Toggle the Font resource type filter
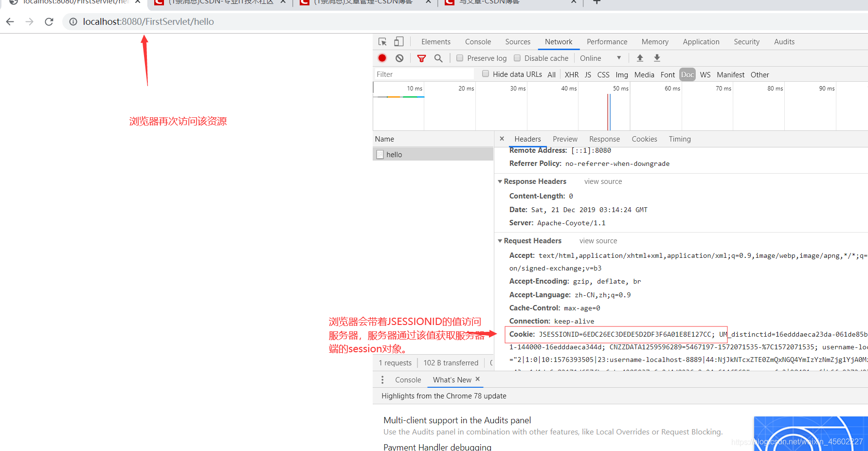Image resolution: width=868 pixels, height=451 pixels. point(668,74)
